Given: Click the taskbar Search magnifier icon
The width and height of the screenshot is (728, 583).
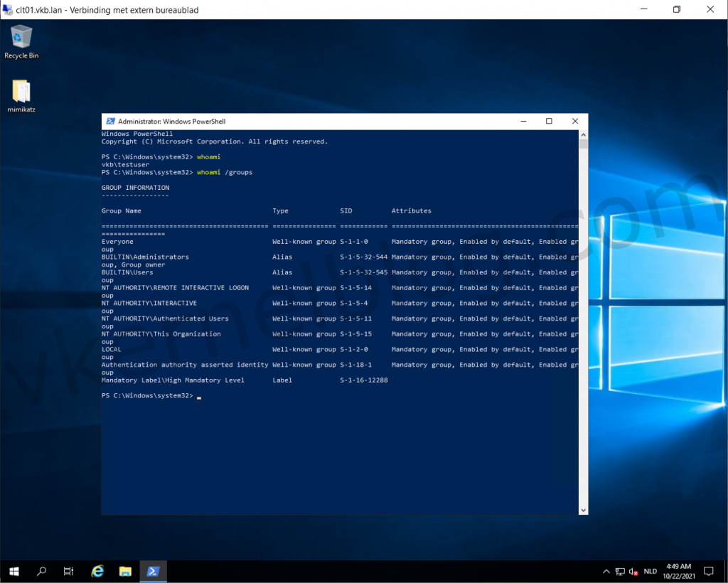Looking at the screenshot, I should pos(41,571).
